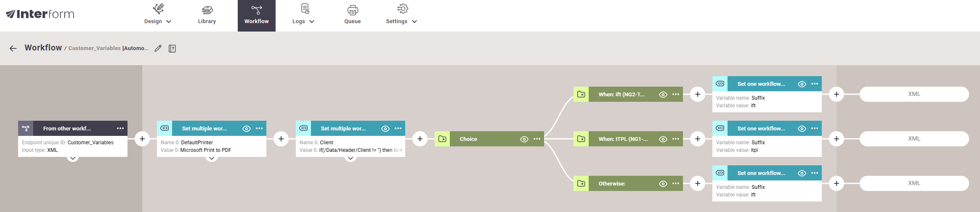This screenshot has height=212, width=980.
Task: Expand the From other workflow node details
Action: 73,158
